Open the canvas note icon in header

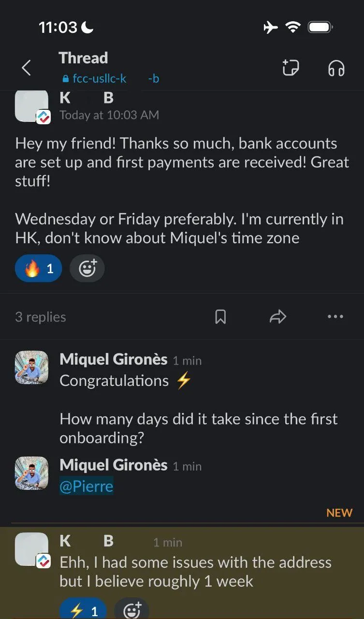tap(291, 68)
